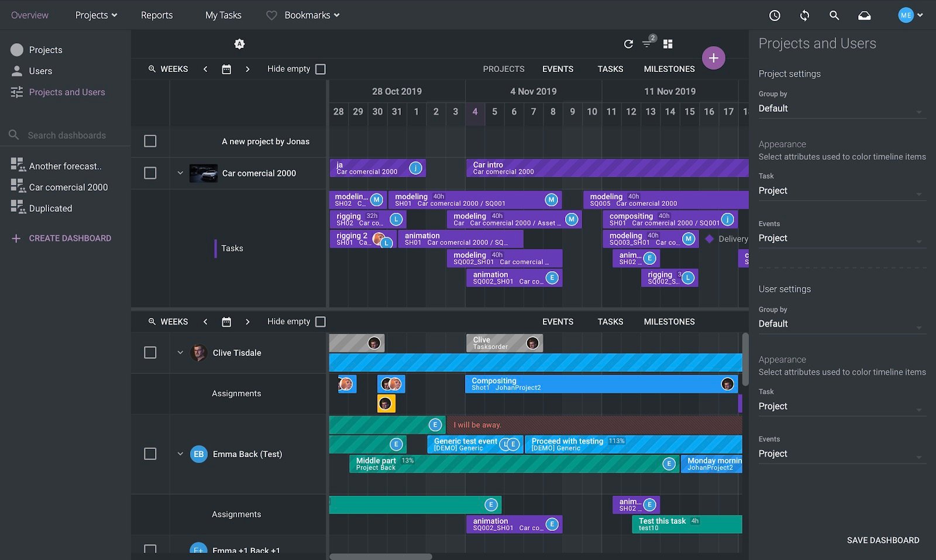Select the Clive Tisdale row checkbox
This screenshot has height=560, width=936.
(150, 352)
